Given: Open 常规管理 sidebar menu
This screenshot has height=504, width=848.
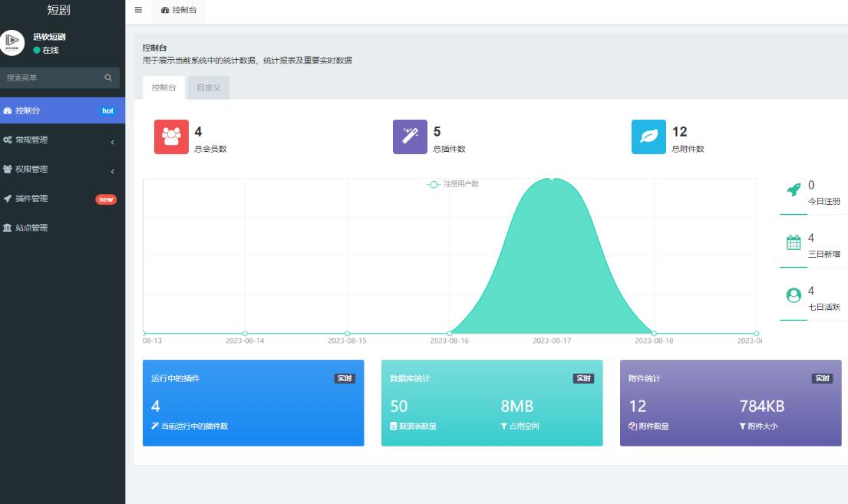Looking at the screenshot, I should pos(63,140).
